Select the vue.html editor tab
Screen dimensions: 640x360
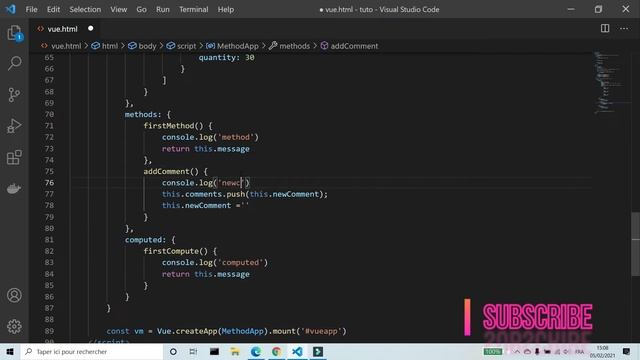(x=65, y=29)
